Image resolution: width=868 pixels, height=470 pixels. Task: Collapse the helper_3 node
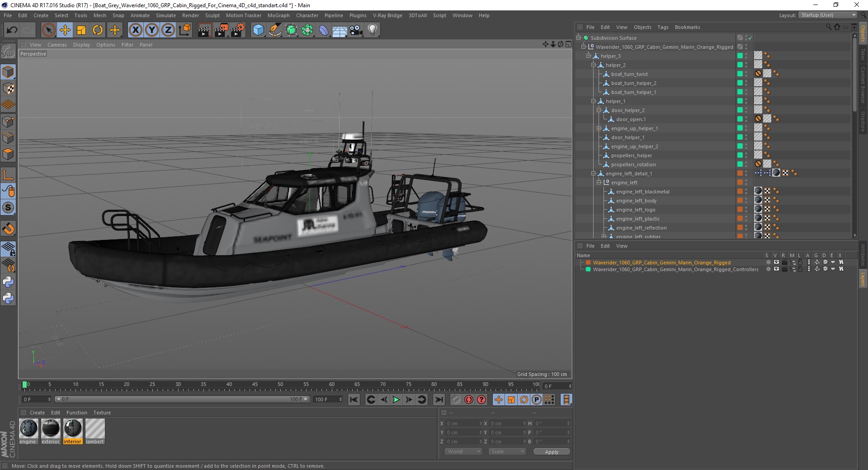[588, 56]
